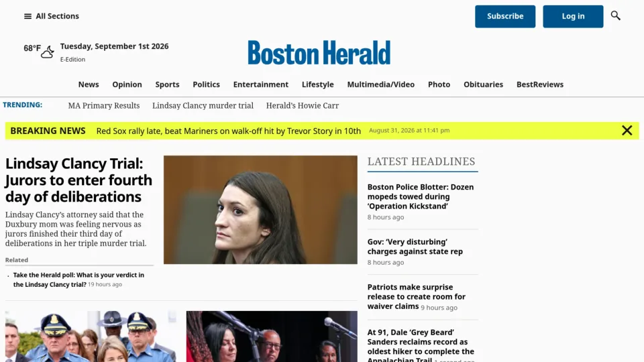Open the Herald poll related link

point(78,280)
